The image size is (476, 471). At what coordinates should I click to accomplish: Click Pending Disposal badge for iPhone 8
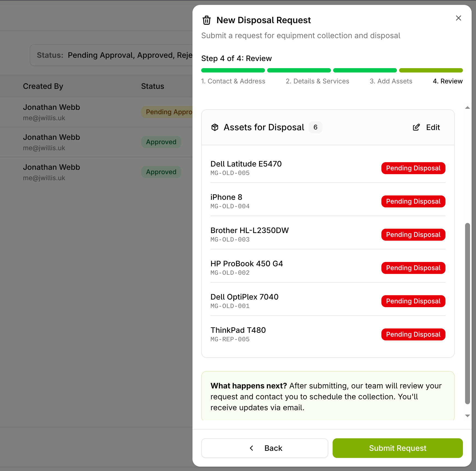tap(413, 201)
